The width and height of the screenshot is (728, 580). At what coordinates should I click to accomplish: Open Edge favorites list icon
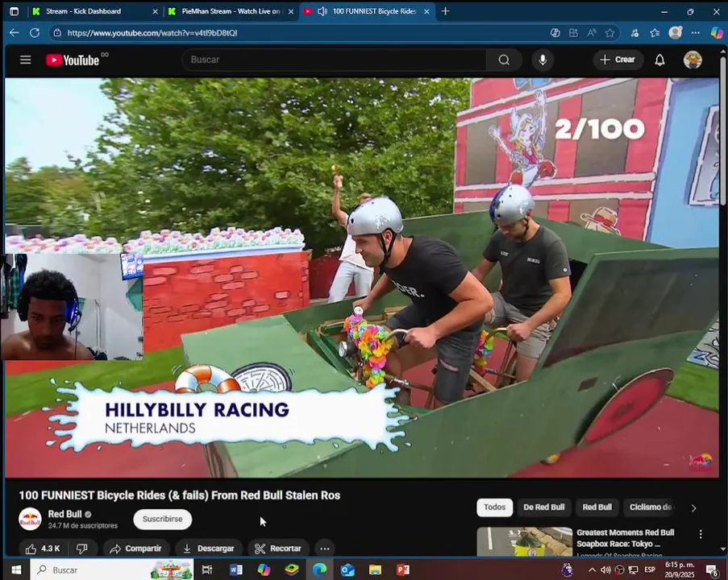(655, 33)
